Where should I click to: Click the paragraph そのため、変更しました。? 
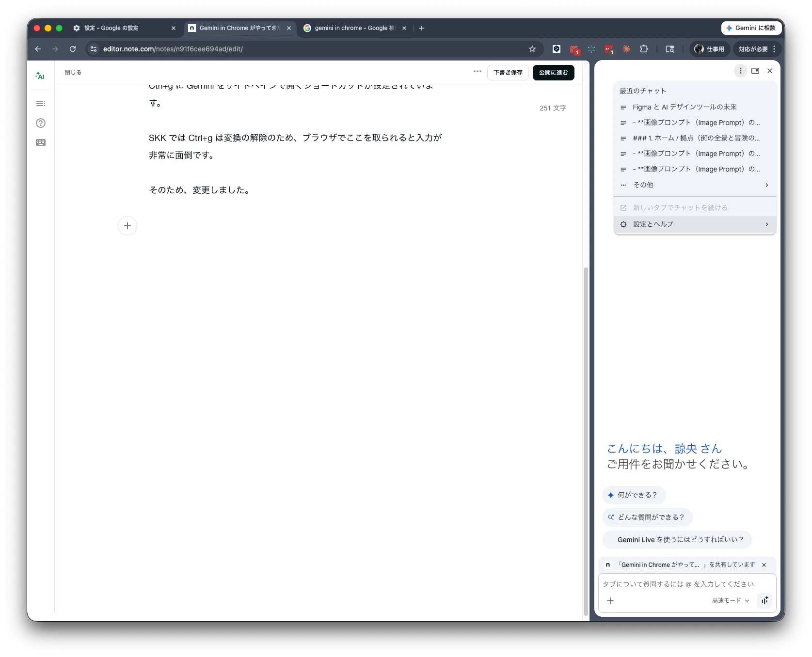200,190
